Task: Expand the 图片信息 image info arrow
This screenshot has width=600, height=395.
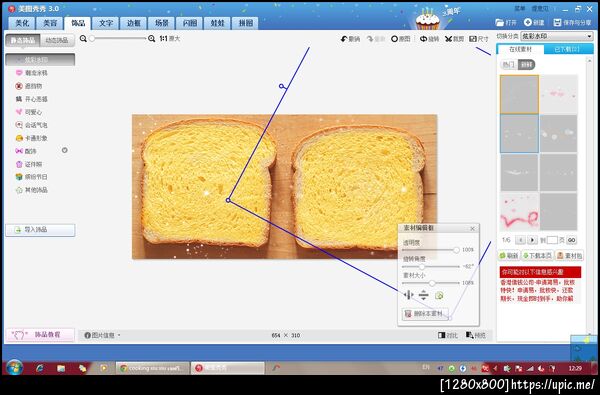Action: point(119,335)
